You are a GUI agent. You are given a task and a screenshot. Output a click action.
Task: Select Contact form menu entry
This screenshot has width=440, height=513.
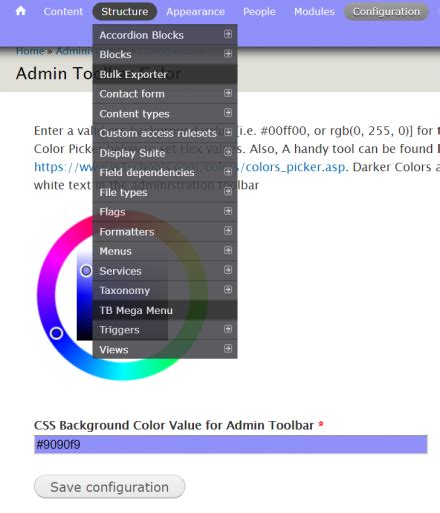coord(165,94)
